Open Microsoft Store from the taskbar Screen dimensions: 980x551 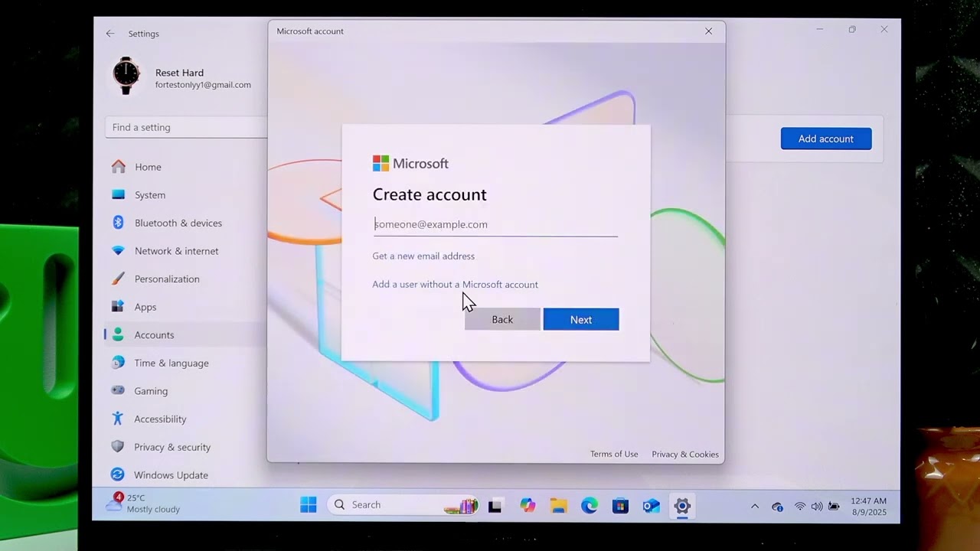pyautogui.click(x=620, y=505)
